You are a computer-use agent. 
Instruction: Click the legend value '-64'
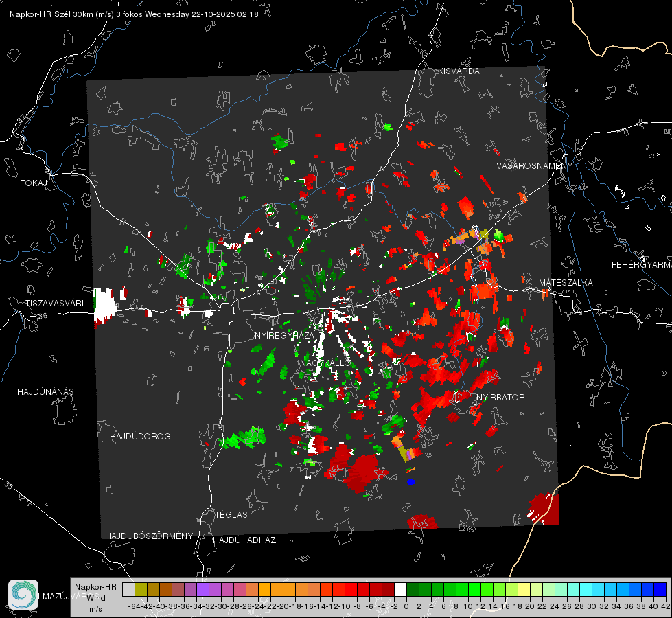coord(135,606)
